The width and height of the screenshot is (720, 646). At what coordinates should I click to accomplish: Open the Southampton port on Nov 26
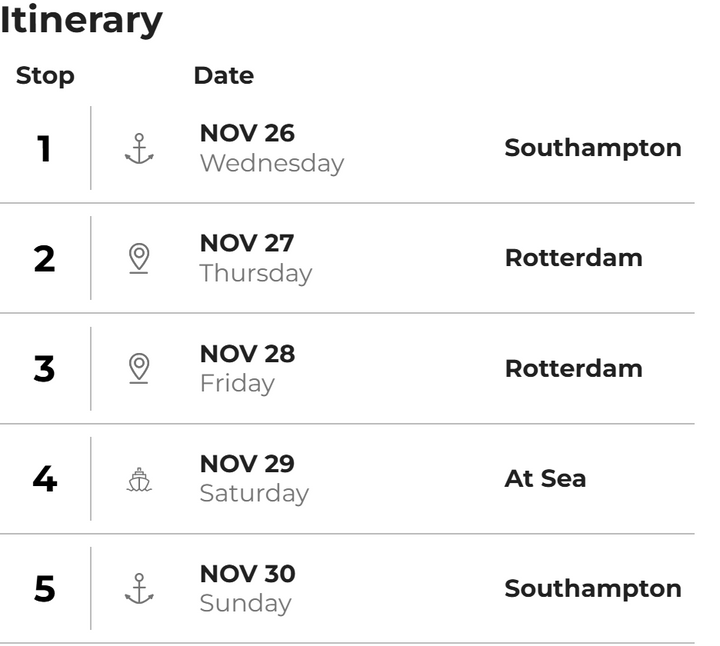tap(593, 148)
